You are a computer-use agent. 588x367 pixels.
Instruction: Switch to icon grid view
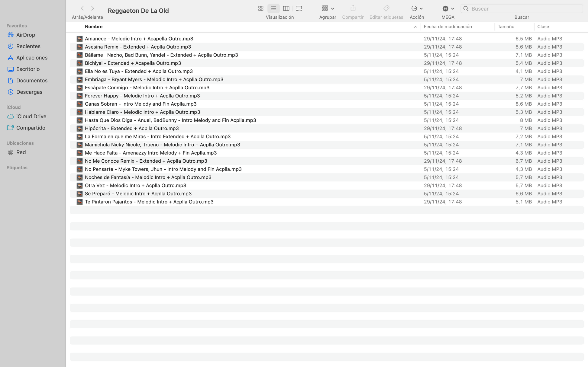point(261,8)
